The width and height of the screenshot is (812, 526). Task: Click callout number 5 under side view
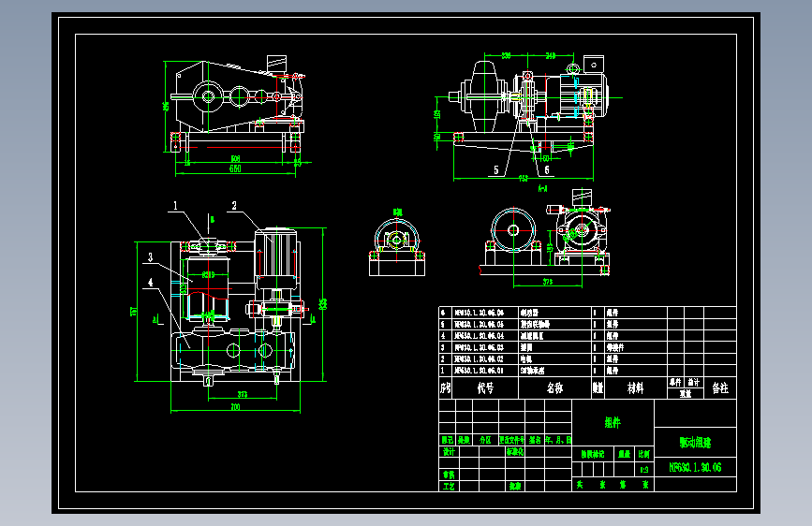(496, 169)
